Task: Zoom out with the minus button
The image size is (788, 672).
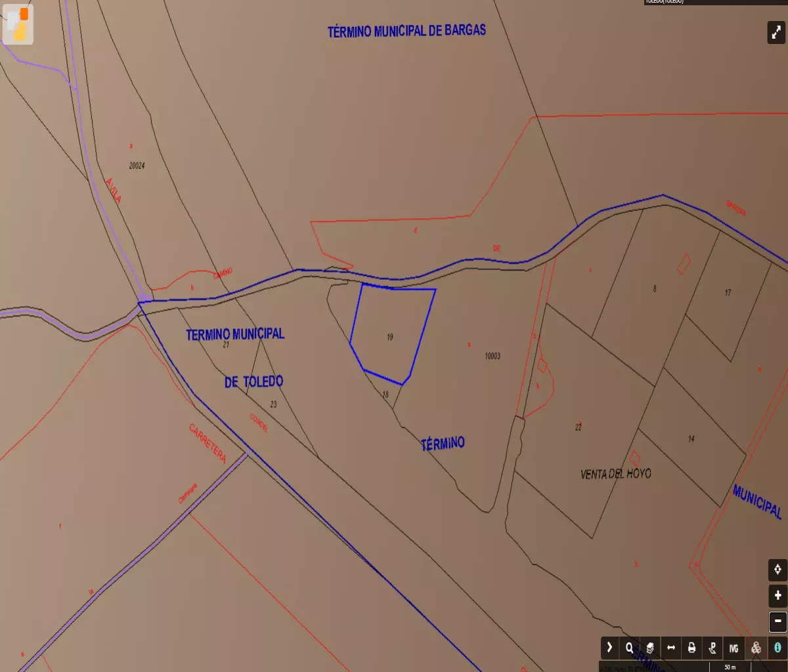Action: pyautogui.click(x=777, y=621)
